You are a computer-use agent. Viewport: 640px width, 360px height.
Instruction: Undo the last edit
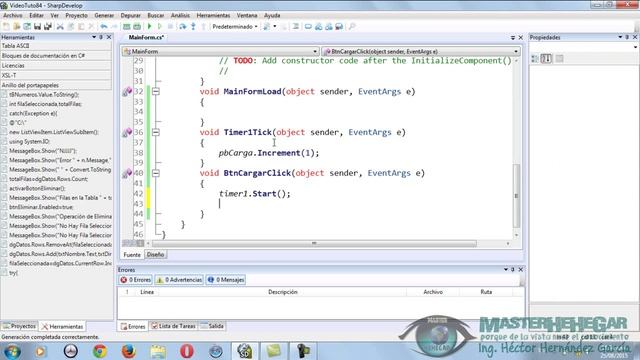pyautogui.click(x=104, y=27)
